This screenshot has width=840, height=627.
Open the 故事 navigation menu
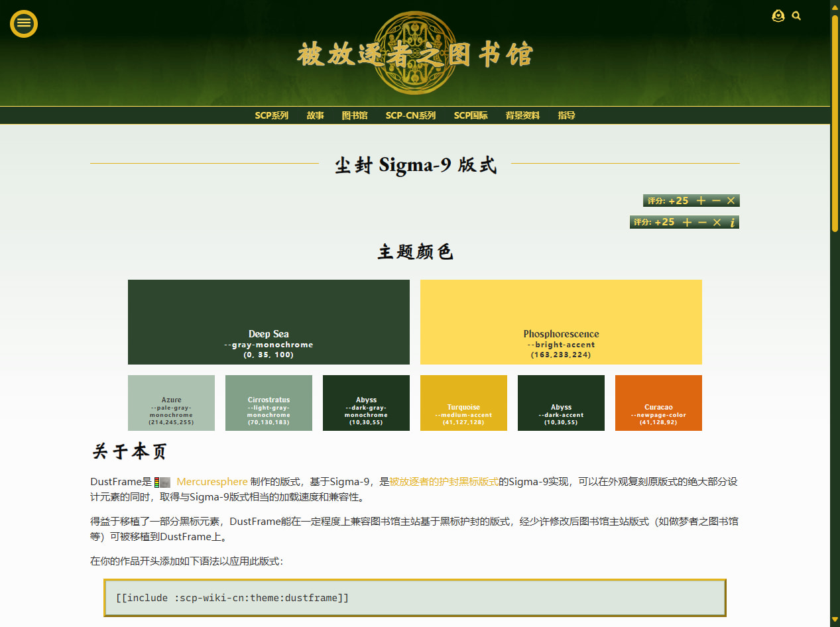coord(315,115)
